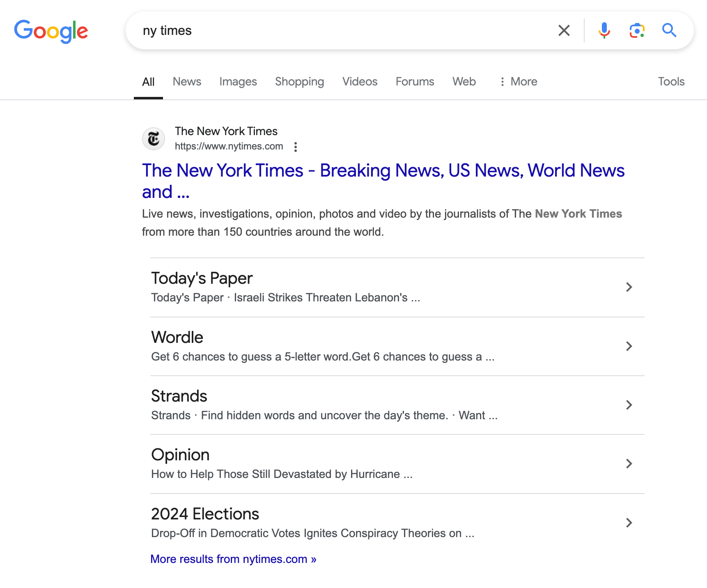Click the chevron on the Strands row
707x588 pixels.
coord(629,405)
